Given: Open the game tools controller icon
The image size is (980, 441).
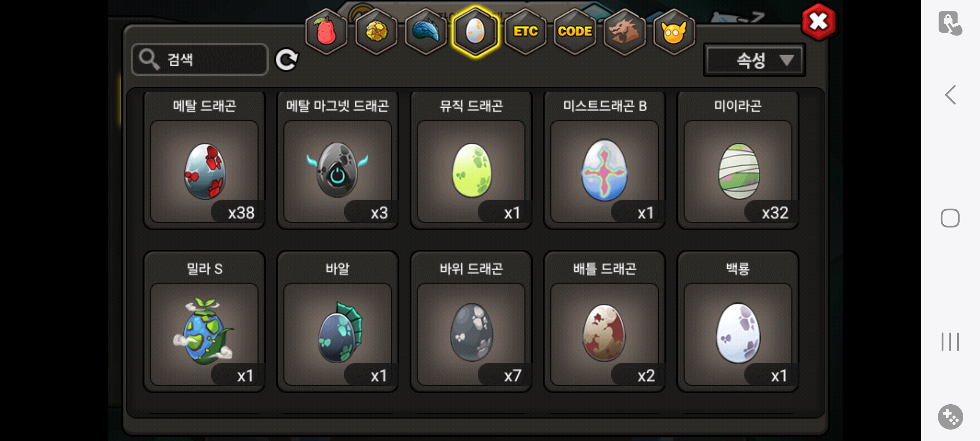Looking at the screenshot, I should pos(951,417).
